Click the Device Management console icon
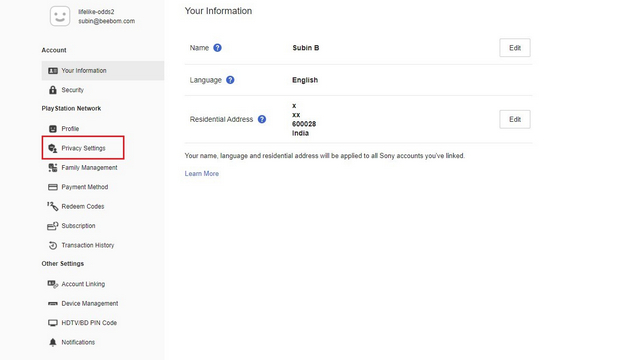640x360 pixels. pos(53,304)
